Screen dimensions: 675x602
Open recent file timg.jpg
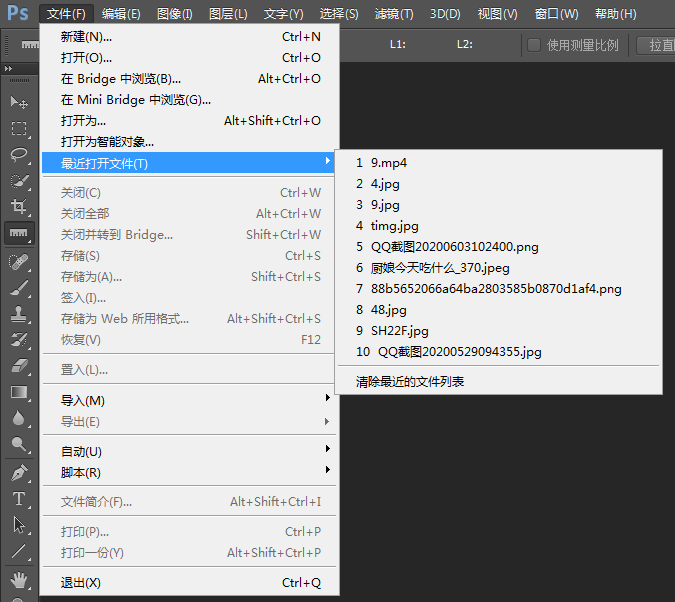click(499, 226)
